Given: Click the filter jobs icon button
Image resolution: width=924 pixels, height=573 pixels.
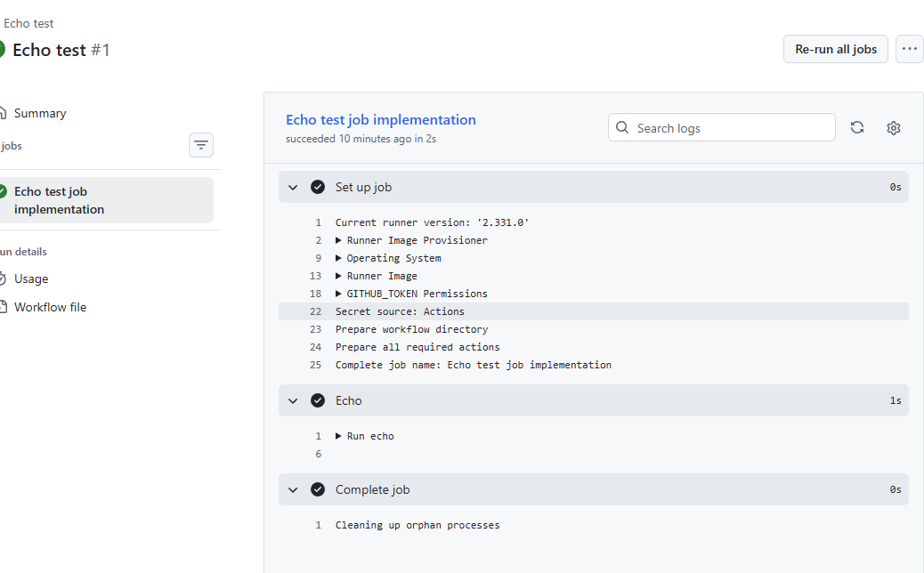Looking at the screenshot, I should coord(201,145).
